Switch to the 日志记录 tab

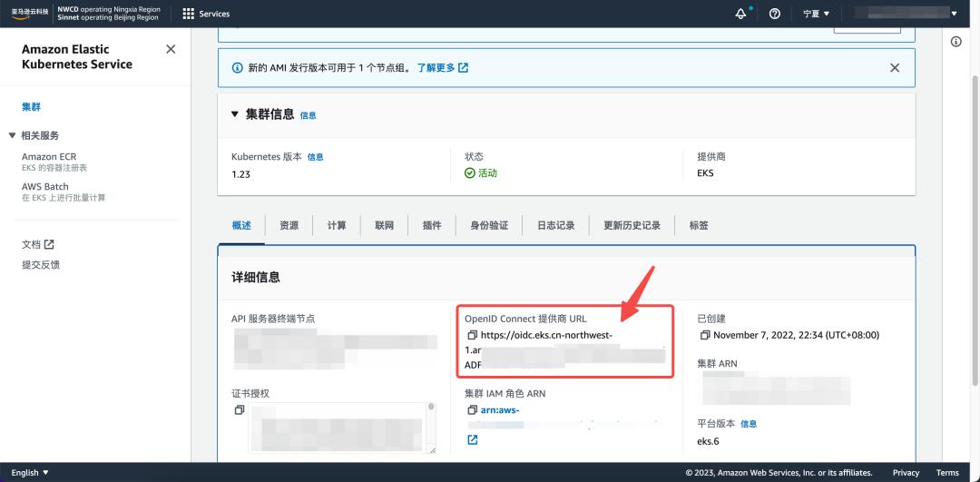click(x=555, y=226)
